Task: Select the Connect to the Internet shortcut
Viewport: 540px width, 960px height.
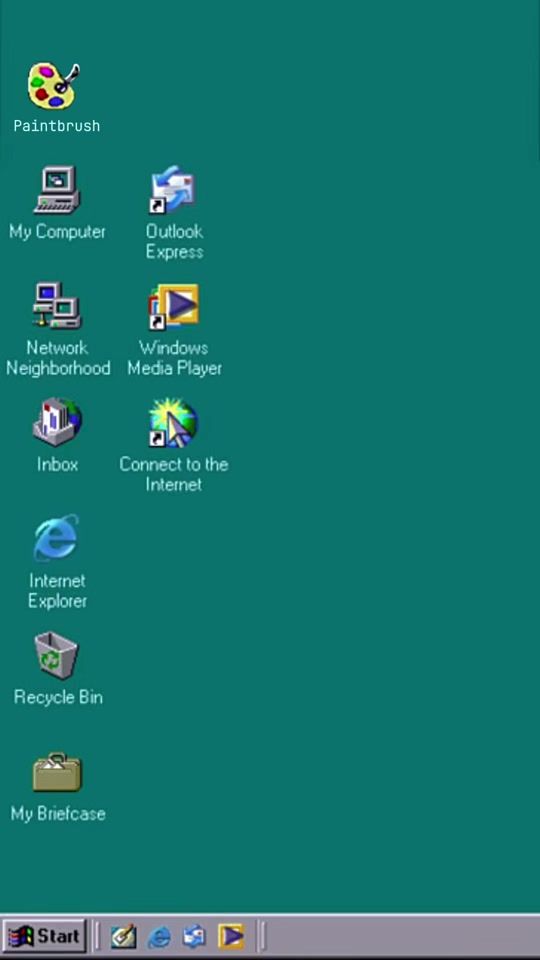Action: click(173, 422)
